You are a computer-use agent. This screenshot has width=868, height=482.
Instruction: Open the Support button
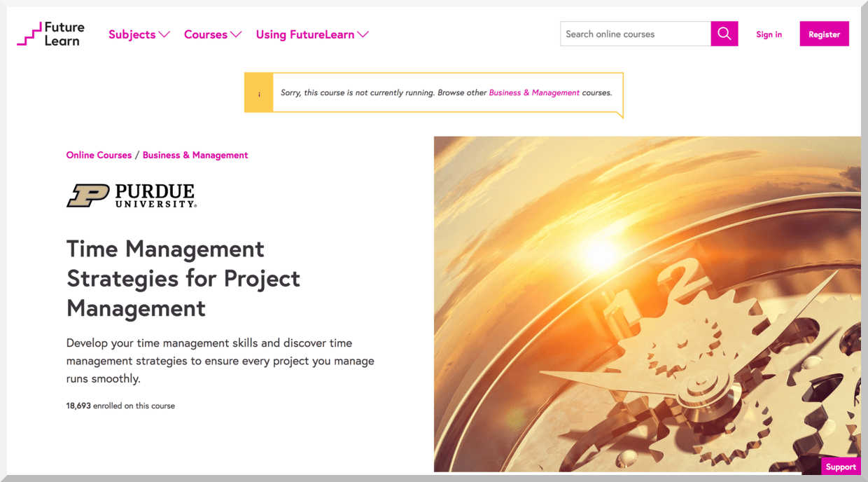840,467
